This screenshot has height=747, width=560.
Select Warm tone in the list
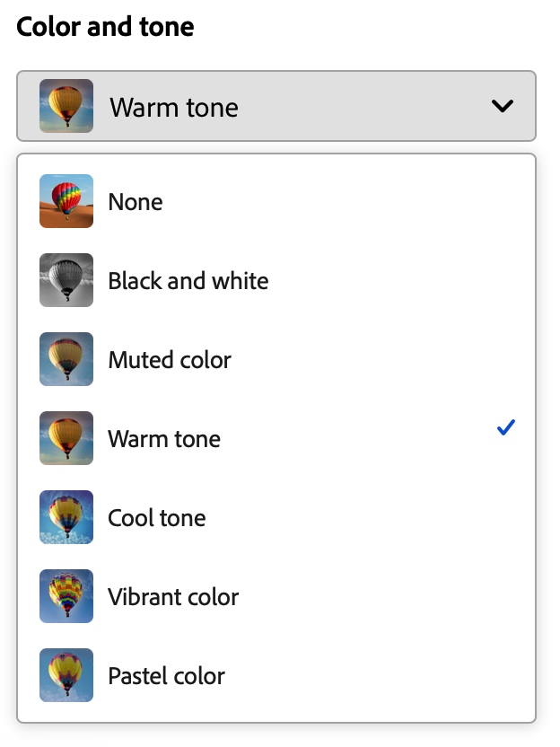(164, 439)
